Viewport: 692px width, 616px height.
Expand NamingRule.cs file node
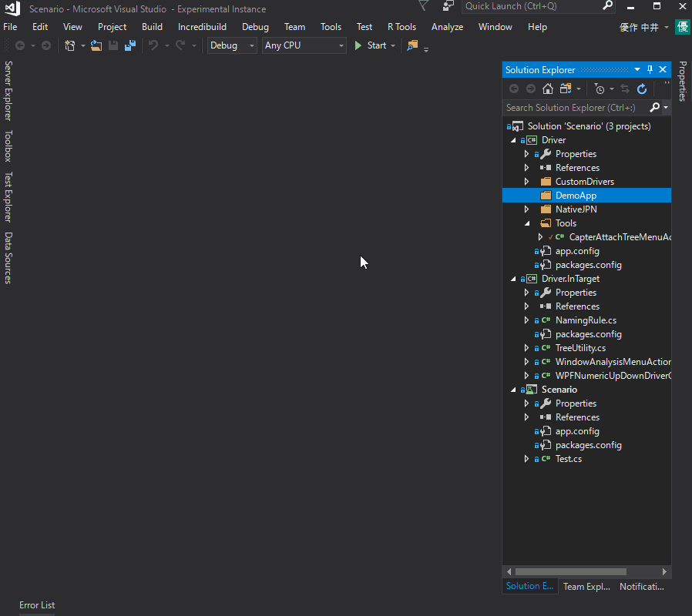tap(526, 320)
